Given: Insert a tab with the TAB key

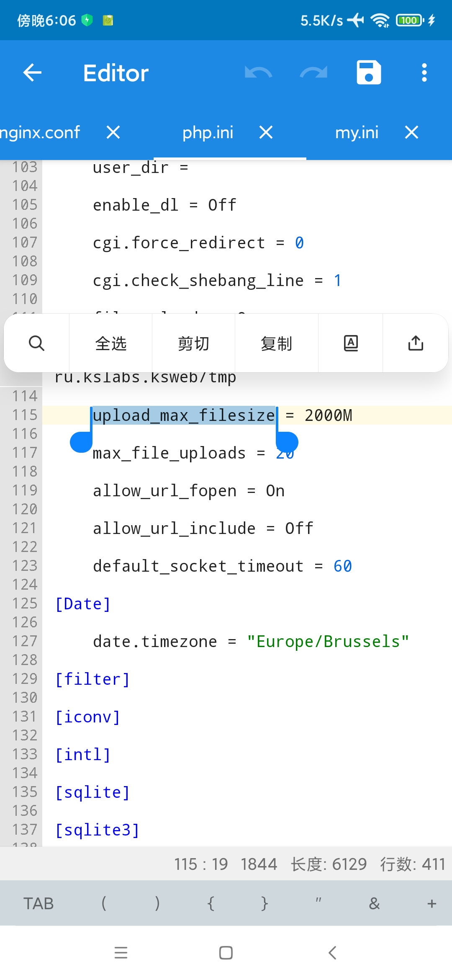Looking at the screenshot, I should pos(39,904).
